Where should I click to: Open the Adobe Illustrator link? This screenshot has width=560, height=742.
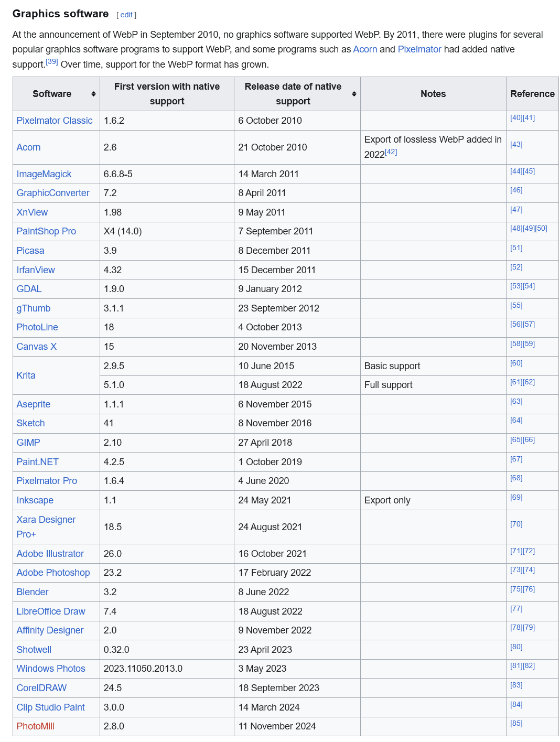coord(50,554)
